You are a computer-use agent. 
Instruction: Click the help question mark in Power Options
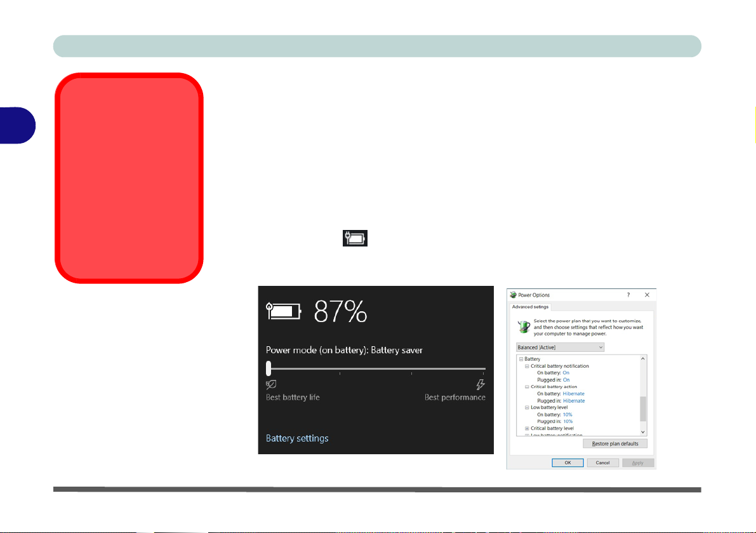[x=628, y=295]
